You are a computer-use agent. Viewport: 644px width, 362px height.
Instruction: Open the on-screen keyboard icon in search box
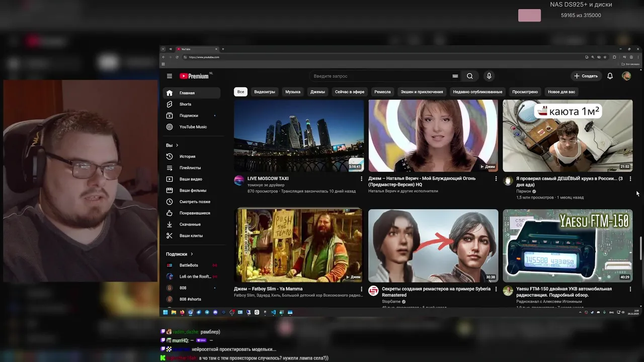coord(455,76)
